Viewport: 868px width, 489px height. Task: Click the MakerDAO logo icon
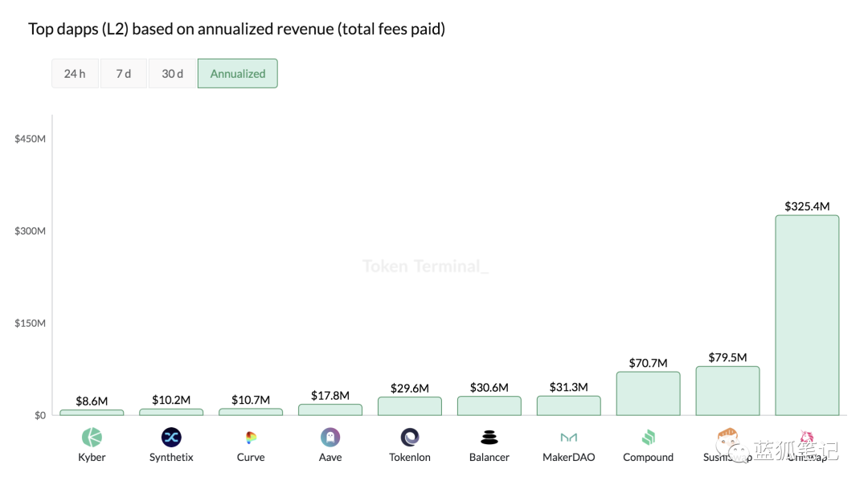click(569, 438)
